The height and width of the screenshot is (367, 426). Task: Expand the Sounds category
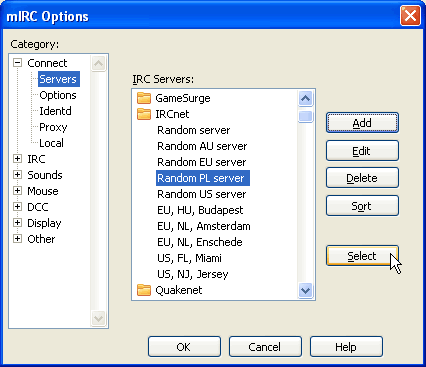17,175
